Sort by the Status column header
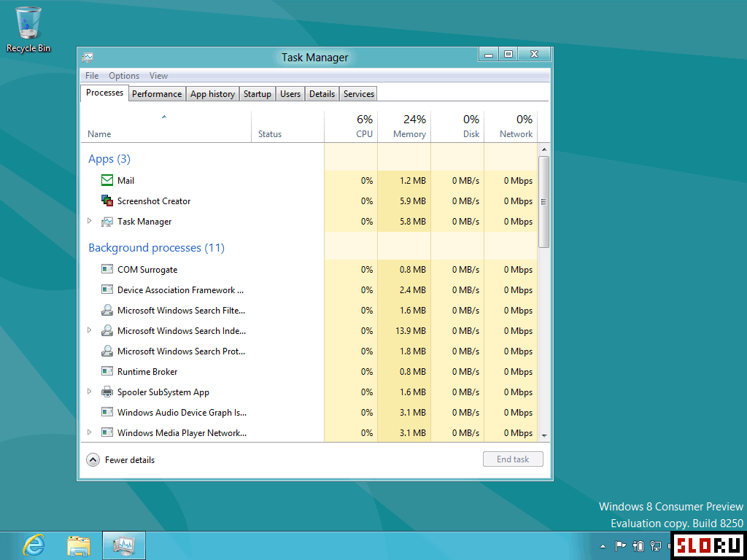747x560 pixels. (x=287, y=127)
